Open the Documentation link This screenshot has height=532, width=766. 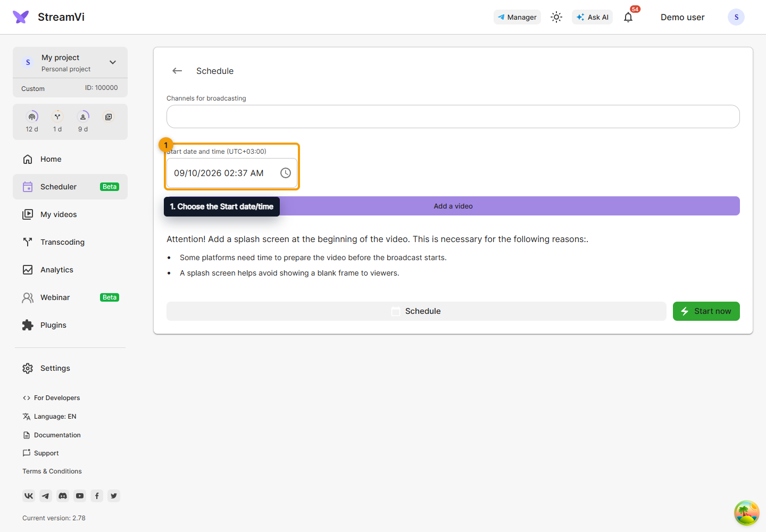52,435
